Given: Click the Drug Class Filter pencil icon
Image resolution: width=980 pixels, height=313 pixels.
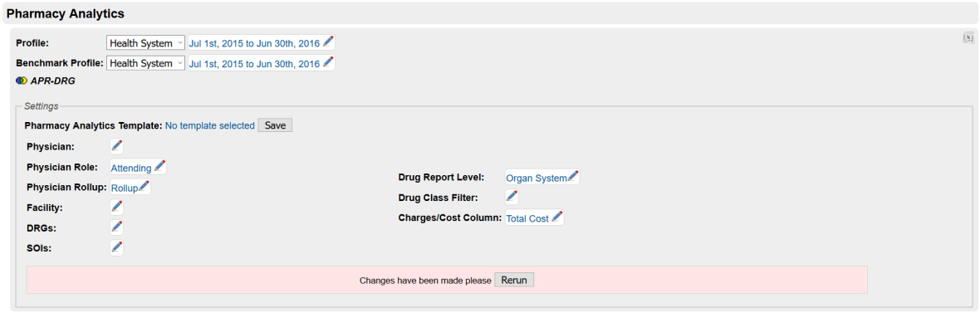Looking at the screenshot, I should [512, 197].
